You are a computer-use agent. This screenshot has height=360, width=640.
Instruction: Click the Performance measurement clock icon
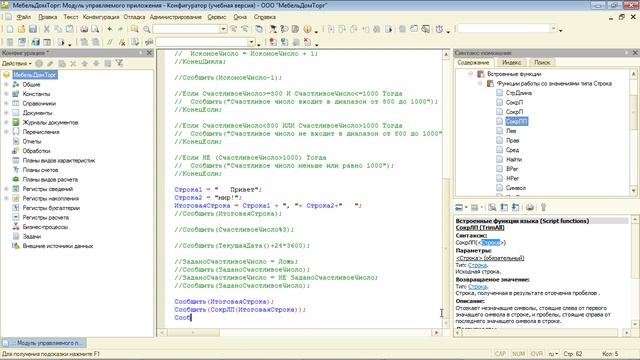(439, 29)
